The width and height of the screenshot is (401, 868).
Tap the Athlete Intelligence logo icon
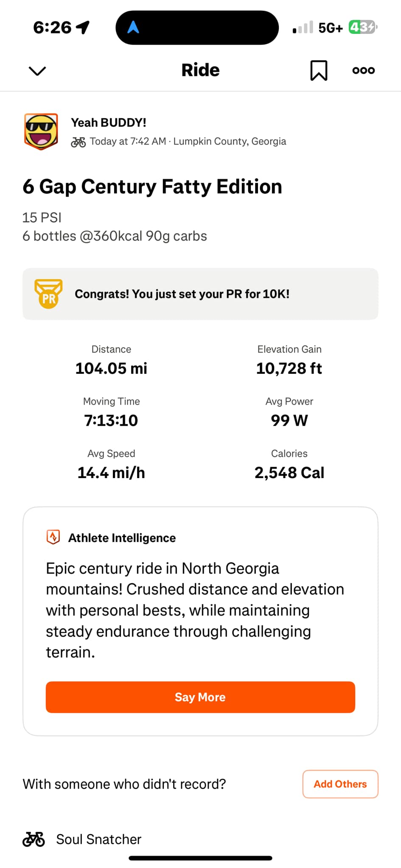pyautogui.click(x=53, y=537)
